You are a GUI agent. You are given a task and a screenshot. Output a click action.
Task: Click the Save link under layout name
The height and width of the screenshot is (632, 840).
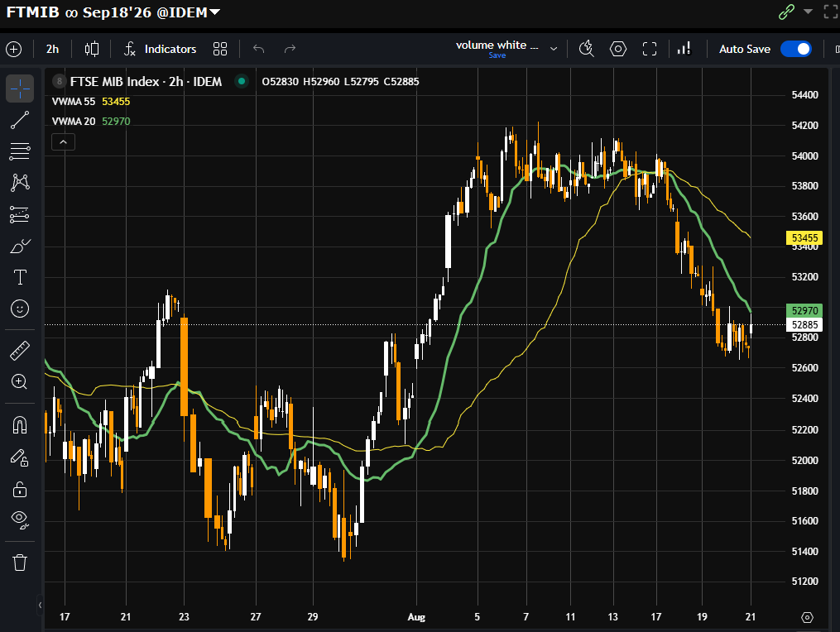(x=497, y=55)
